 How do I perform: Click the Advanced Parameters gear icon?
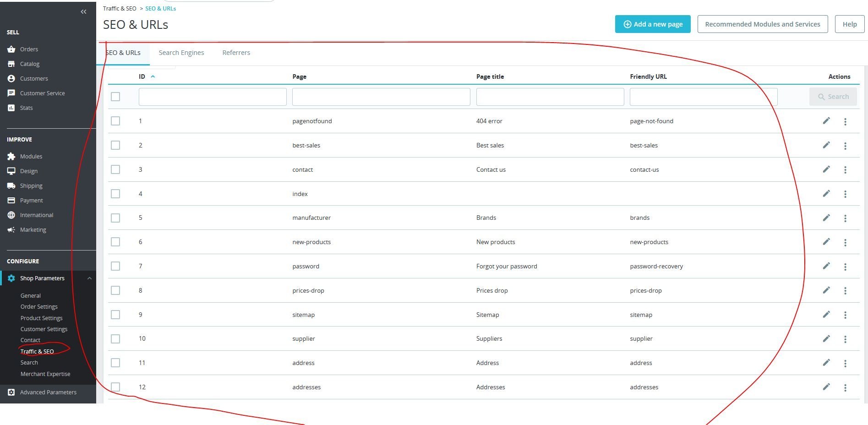11,392
